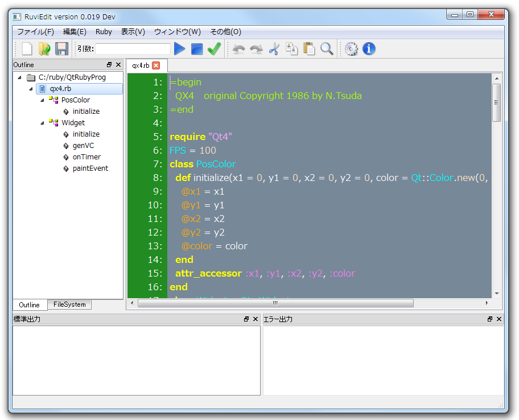This screenshot has height=420, width=519.
Task: Click the Copy icon
Action: coord(291,49)
